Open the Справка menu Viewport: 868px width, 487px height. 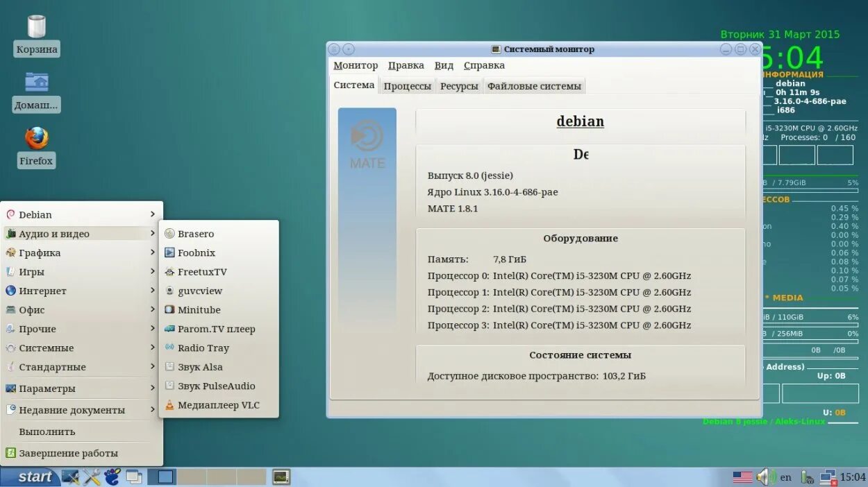click(x=484, y=65)
